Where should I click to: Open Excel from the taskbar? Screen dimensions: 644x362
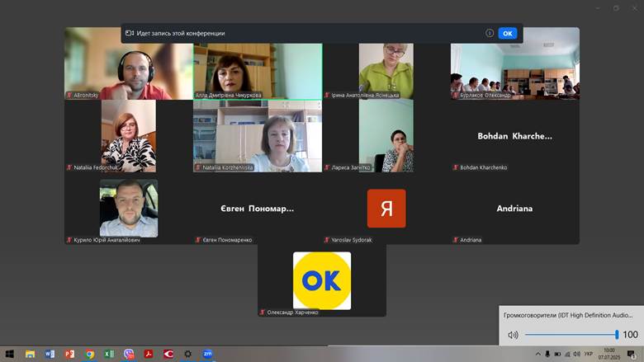[x=109, y=354]
